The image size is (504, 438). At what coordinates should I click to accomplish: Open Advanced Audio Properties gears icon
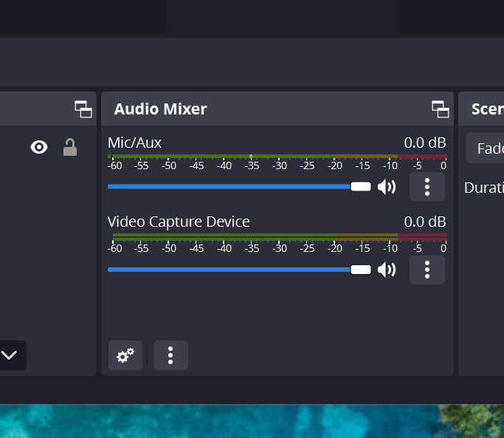125,355
